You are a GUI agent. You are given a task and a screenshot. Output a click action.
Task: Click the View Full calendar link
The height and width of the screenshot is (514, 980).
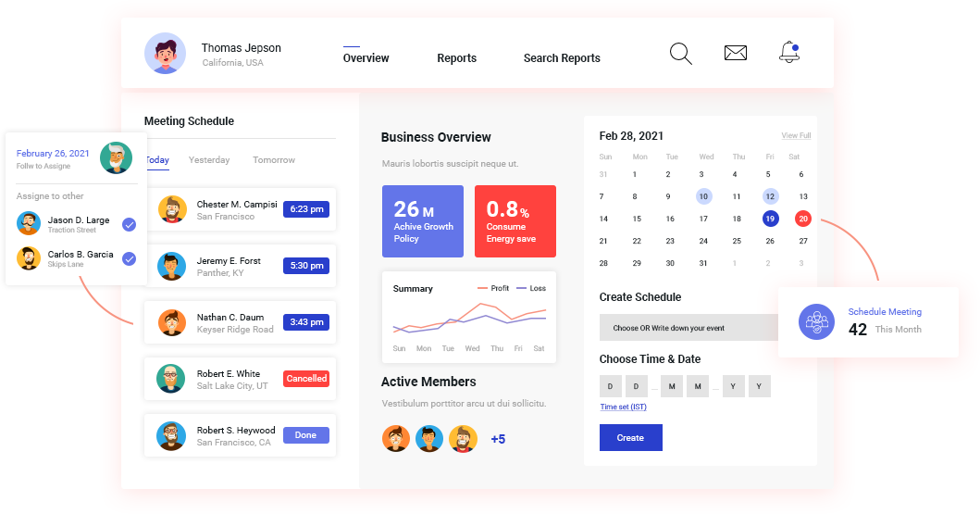coord(796,136)
